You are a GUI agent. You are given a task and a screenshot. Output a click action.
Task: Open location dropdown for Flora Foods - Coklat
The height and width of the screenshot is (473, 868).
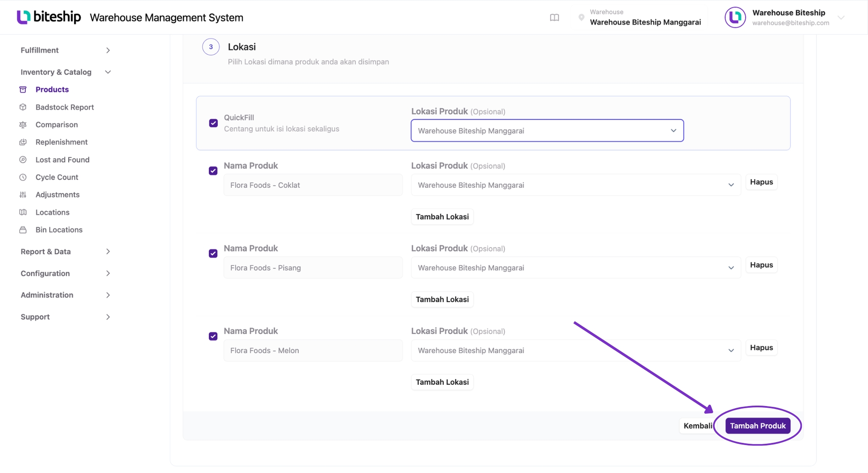click(576, 185)
